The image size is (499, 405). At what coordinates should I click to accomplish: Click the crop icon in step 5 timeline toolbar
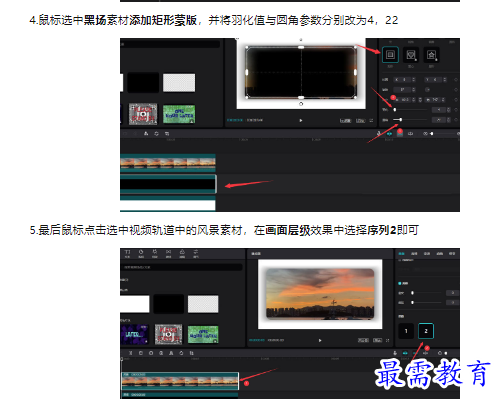(x=191, y=353)
